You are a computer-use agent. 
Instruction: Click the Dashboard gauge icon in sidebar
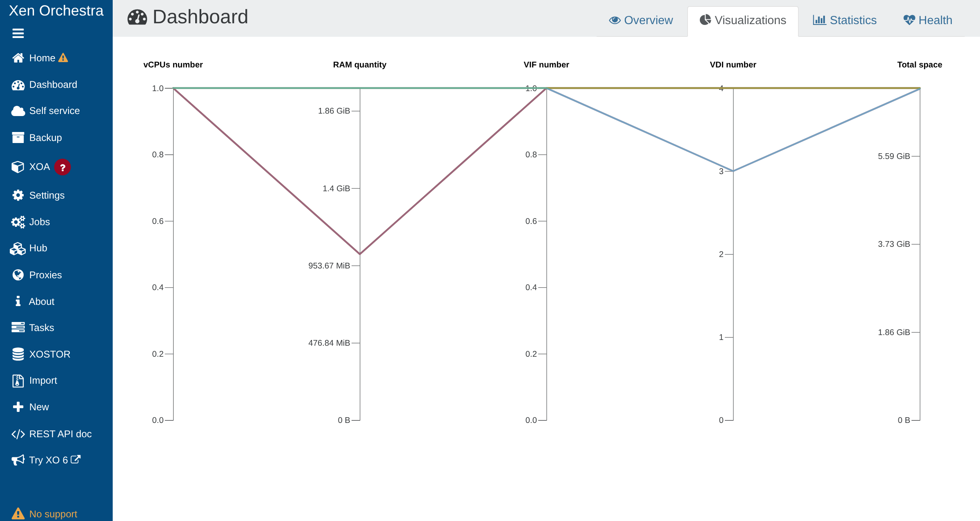coord(18,85)
